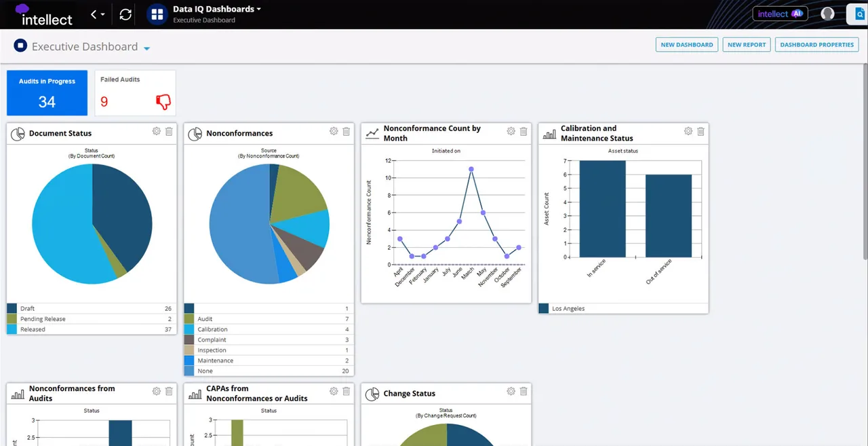Open Document Status widget settings gear
The height and width of the screenshot is (446, 868).
coord(157,132)
